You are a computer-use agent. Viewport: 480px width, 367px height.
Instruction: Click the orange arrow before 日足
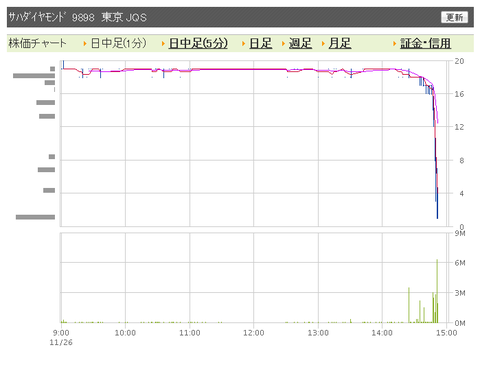click(x=244, y=44)
